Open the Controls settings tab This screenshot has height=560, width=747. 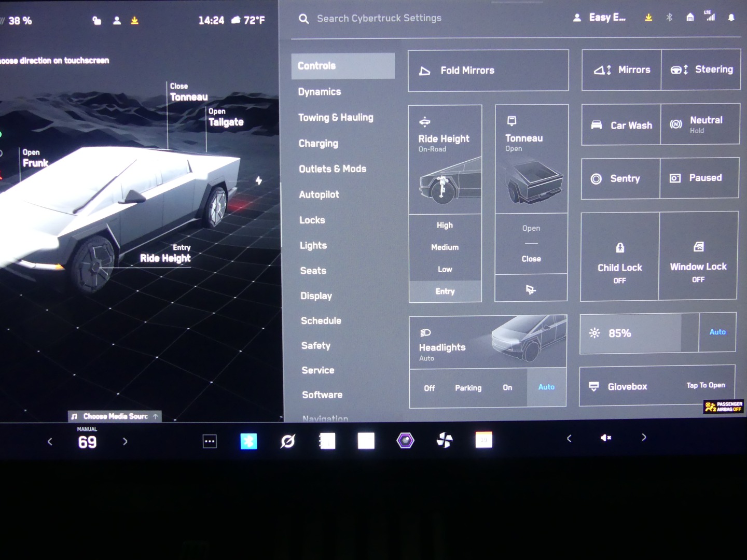click(343, 66)
